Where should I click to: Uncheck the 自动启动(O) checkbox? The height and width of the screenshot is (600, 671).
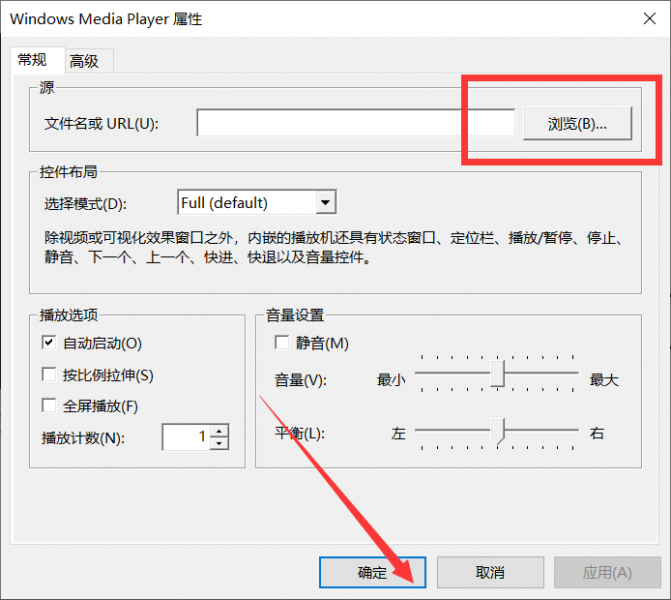pyautogui.click(x=48, y=342)
